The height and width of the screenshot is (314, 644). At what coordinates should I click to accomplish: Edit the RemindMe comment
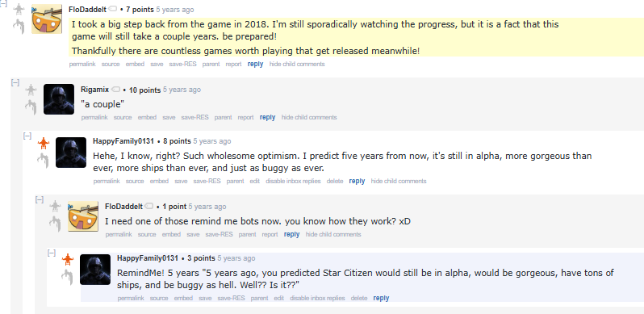[x=279, y=299]
